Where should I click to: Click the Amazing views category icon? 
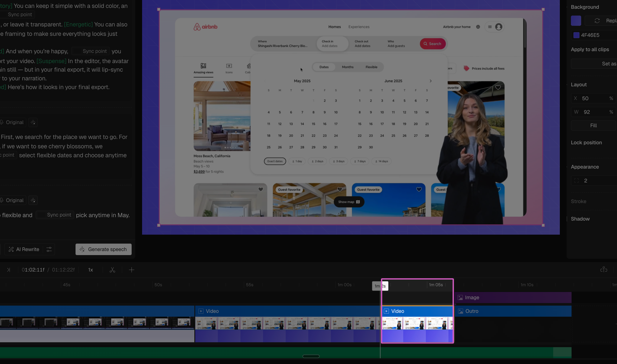click(x=203, y=66)
